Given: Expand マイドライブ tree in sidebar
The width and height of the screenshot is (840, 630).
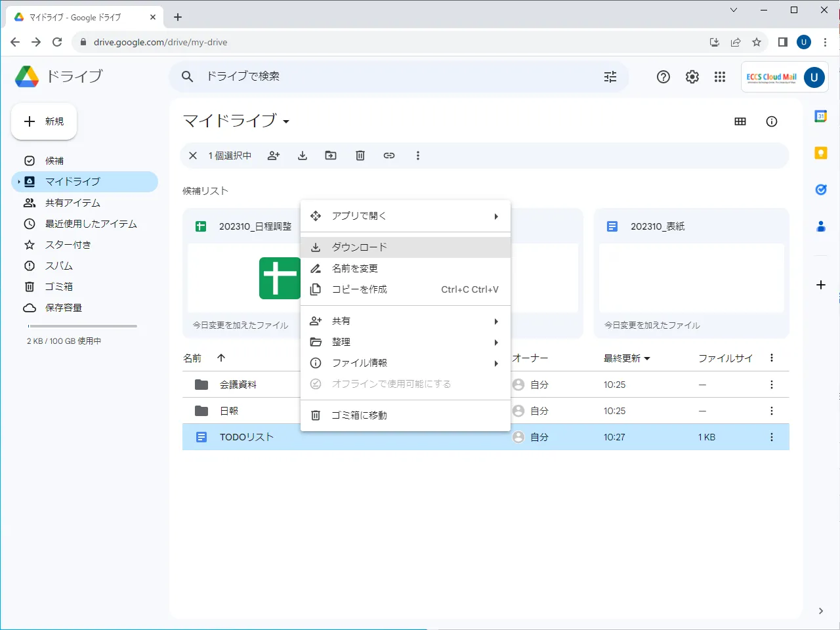Looking at the screenshot, I should [x=19, y=182].
